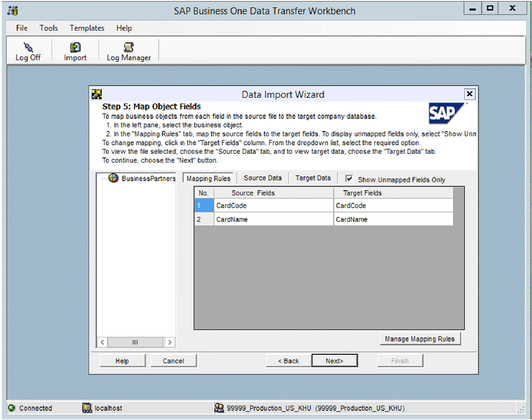The width and height of the screenshot is (532, 420).
Task: Close the Data Import Wizard dialog
Action: click(469, 94)
